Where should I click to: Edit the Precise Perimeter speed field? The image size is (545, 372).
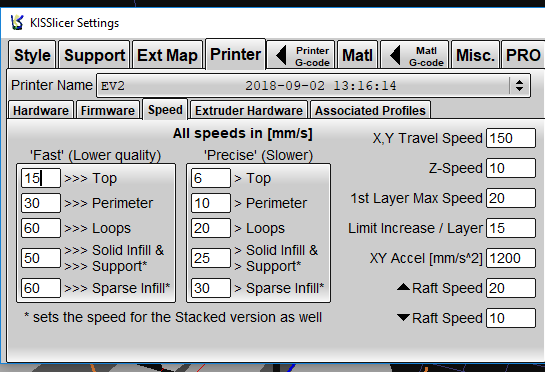click(211, 203)
